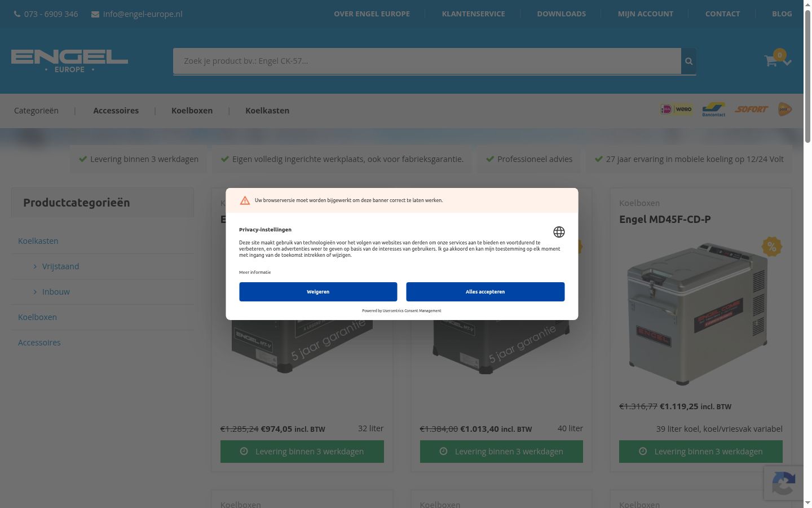
Task: Open Koelboxen in sidebar categories
Action: click(x=37, y=317)
